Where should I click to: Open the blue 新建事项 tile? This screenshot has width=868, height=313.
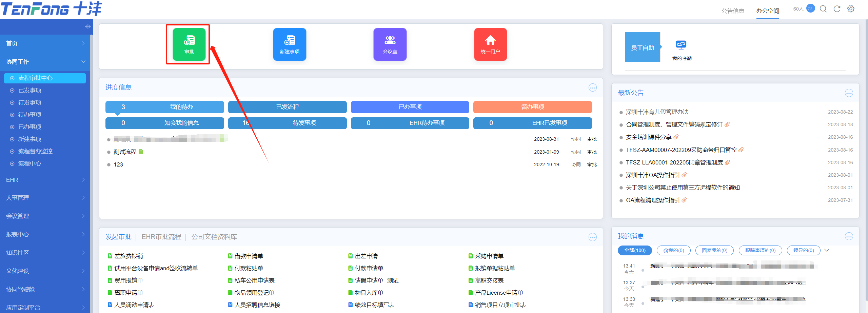pyautogui.click(x=290, y=44)
